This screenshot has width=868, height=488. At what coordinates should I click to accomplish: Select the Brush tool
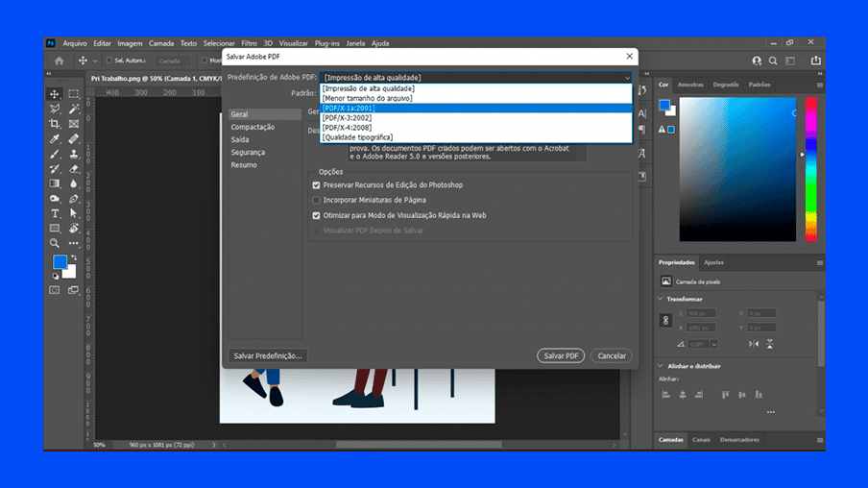point(55,154)
